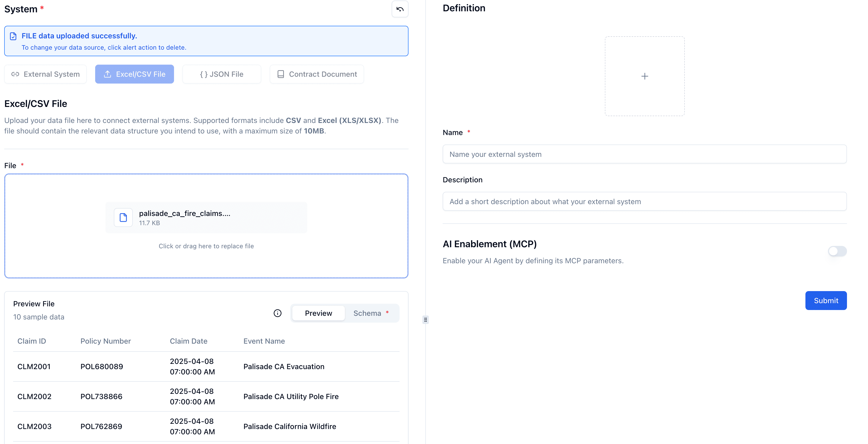
Task: Select the Contract Document book icon option
Action: pyautogui.click(x=281, y=74)
